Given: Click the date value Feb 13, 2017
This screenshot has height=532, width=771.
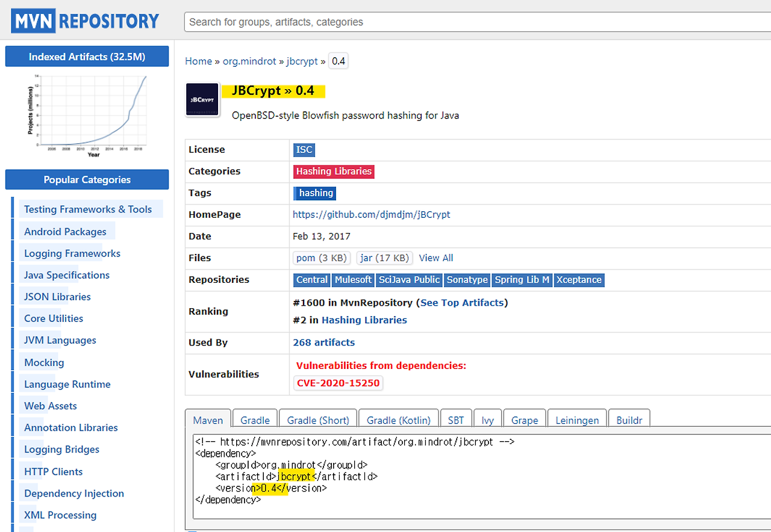Looking at the screenshot, I should 322,236.
